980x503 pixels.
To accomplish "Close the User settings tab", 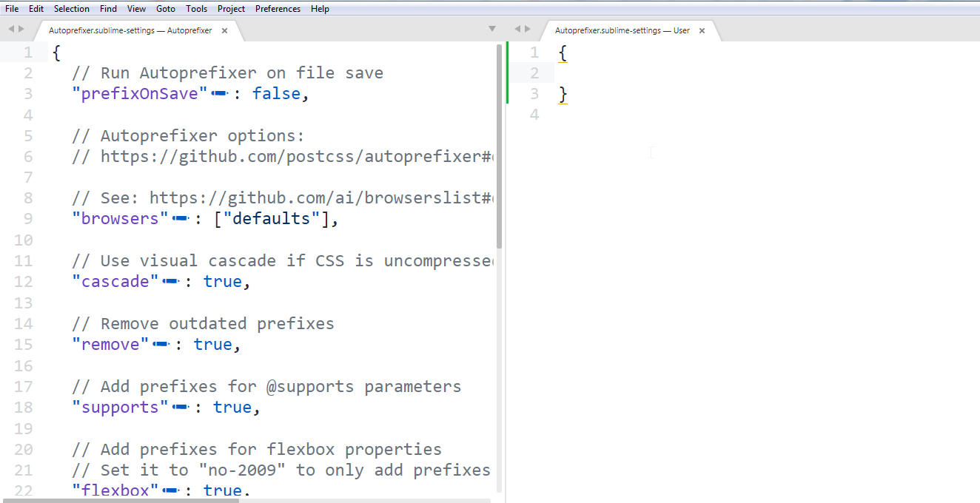I will click(702, 31).
